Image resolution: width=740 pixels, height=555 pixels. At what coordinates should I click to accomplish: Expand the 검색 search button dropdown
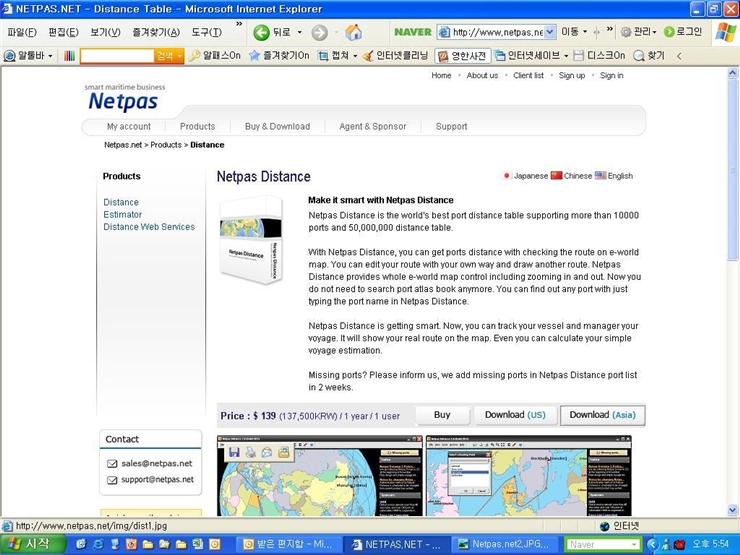(179, 56)
